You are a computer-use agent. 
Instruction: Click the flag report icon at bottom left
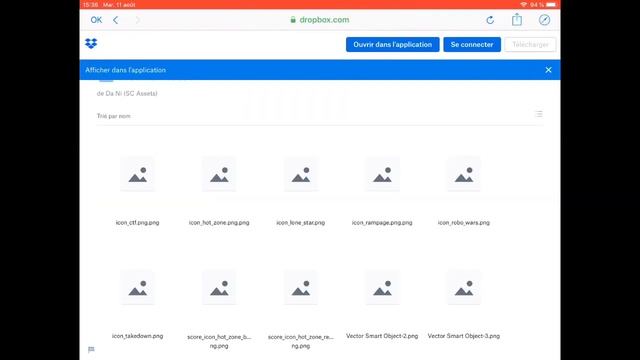[x=91, y=349]
